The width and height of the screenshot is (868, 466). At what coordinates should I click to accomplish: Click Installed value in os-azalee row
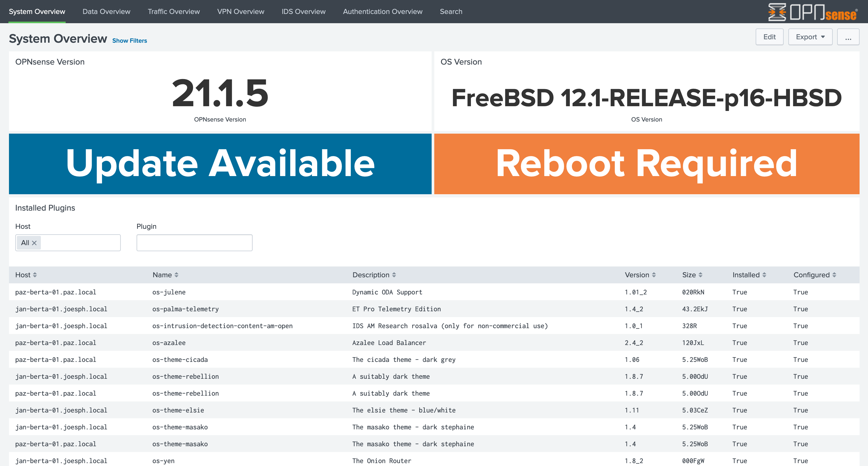[x=740, y=343]
